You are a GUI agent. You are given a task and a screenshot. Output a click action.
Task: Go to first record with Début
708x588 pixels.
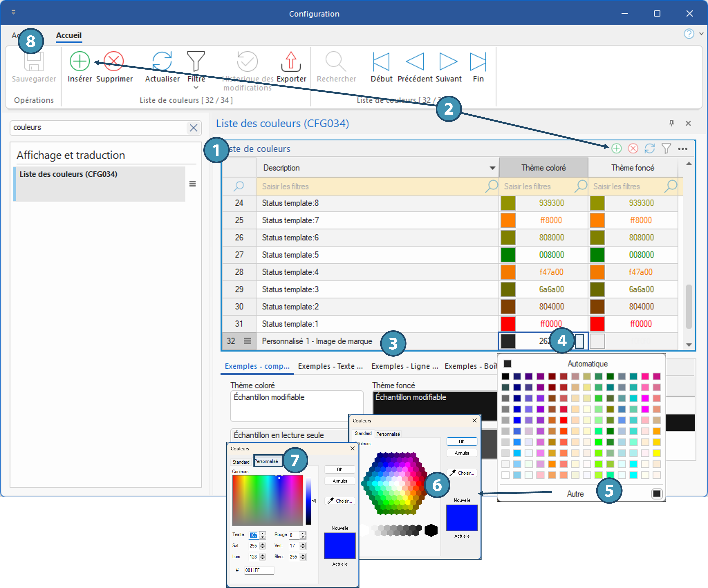point(381,61)
